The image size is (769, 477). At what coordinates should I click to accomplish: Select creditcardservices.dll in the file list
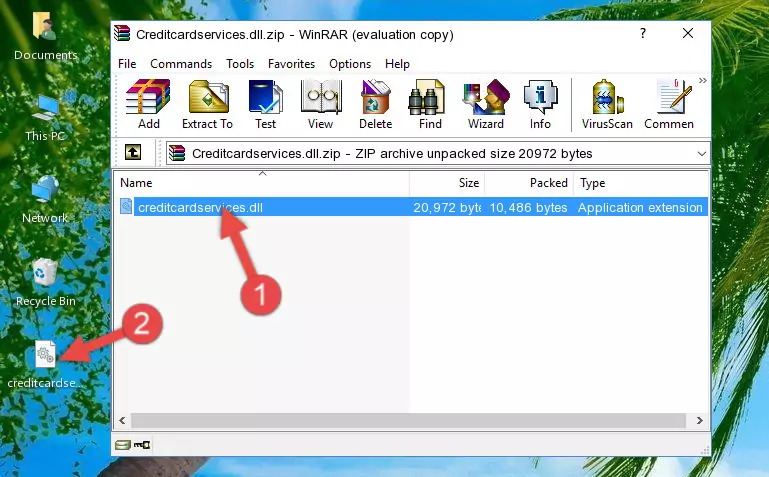(x=200, y=208)
